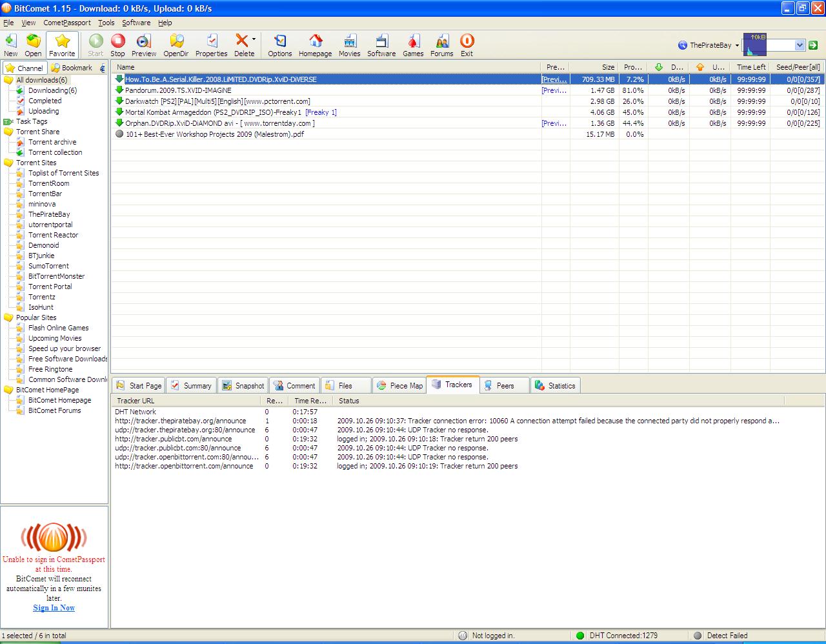Click the Movies toolbar icon
The width and height of the screenshot is (826, 644).
pyautogui.click(x=349, y=45)
